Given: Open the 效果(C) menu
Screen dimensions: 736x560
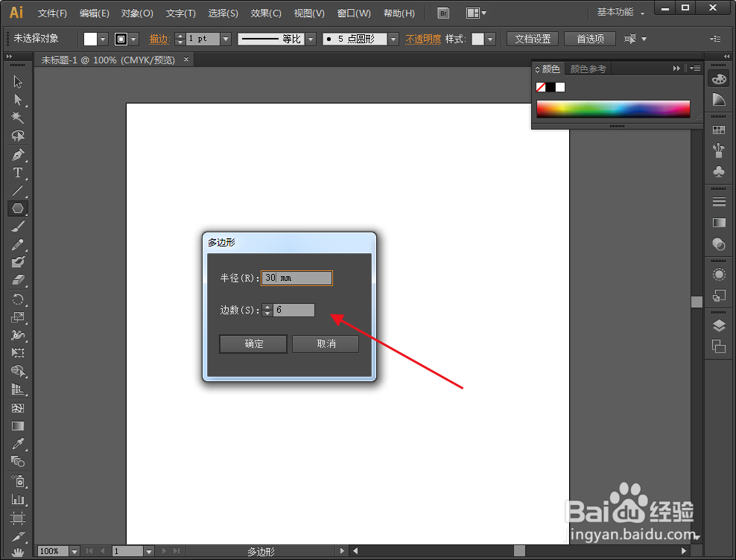Looking at the screenshot, I should (x=266, y=13).
